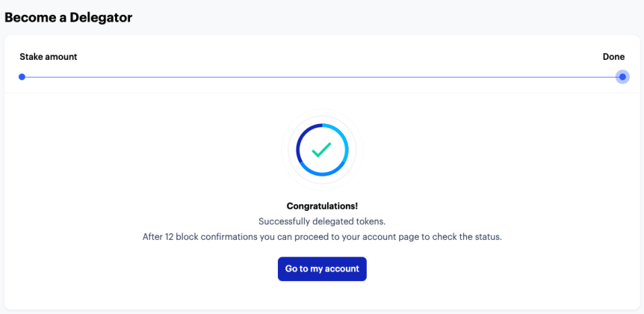The image size is (644, 314).
Task: Click the Done step label
Action: pos(613,57)
